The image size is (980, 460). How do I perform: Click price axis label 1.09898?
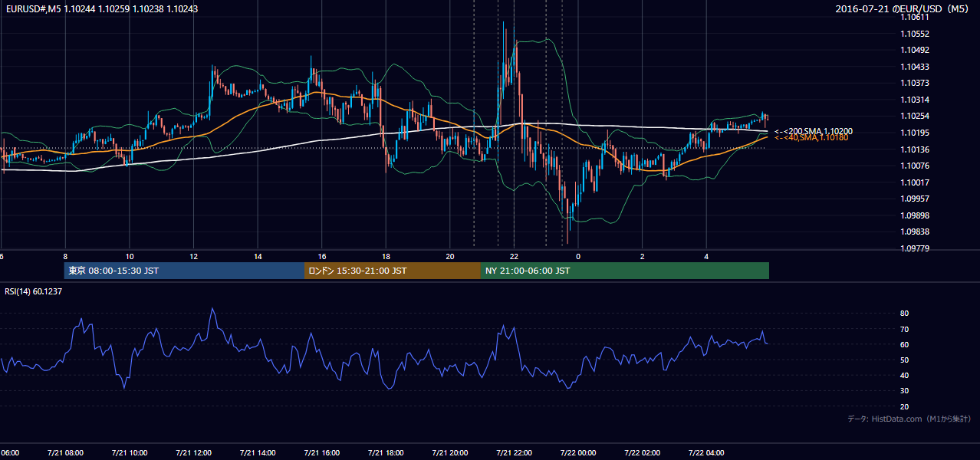pos(916,215)
